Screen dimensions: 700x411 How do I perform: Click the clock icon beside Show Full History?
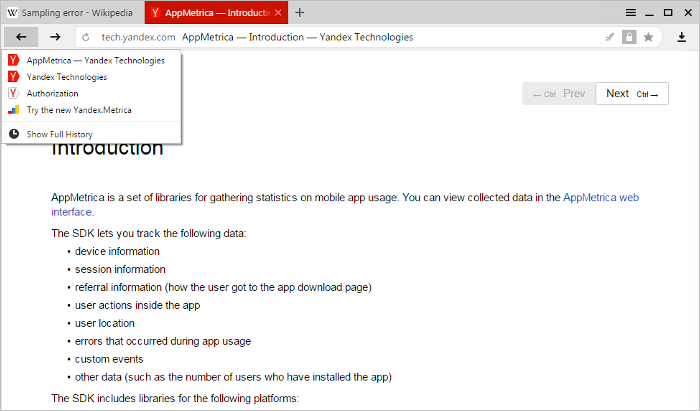click(x=14, y=134)
